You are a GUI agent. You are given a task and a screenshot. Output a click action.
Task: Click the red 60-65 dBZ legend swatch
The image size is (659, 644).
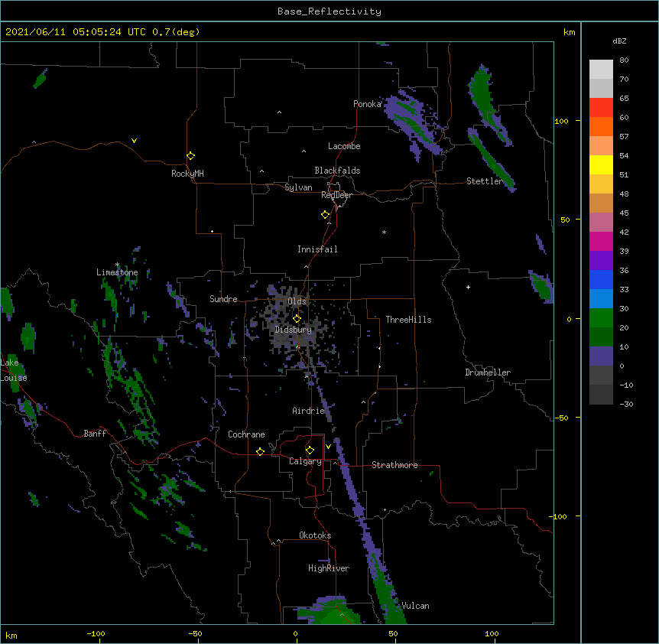click(x=601, y=108)
